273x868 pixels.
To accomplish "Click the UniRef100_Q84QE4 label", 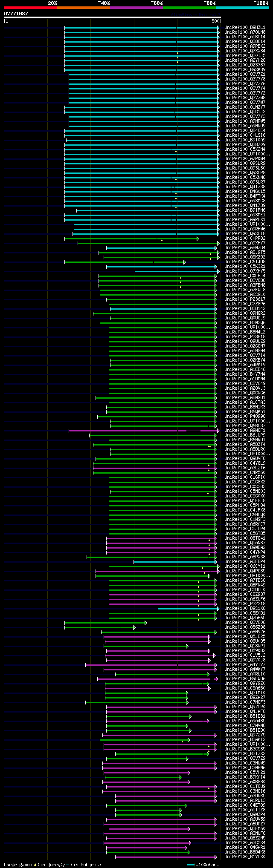I will 245,131.
